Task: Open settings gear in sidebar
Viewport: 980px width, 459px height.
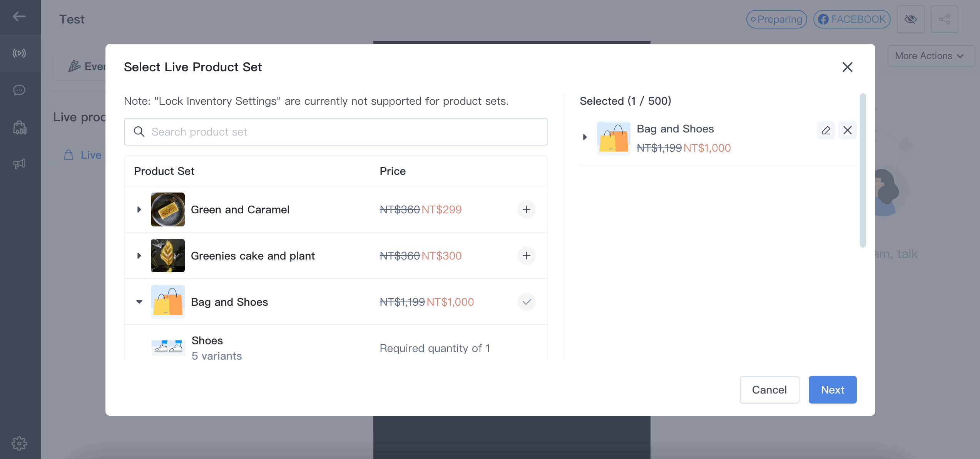Action: click(x=19, y=444)
